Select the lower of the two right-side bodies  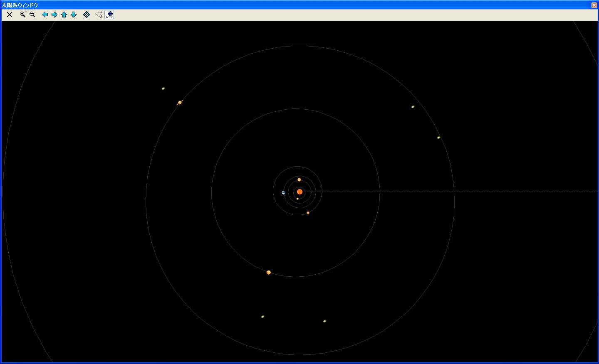pyautogui.click(x=438, y=137)
